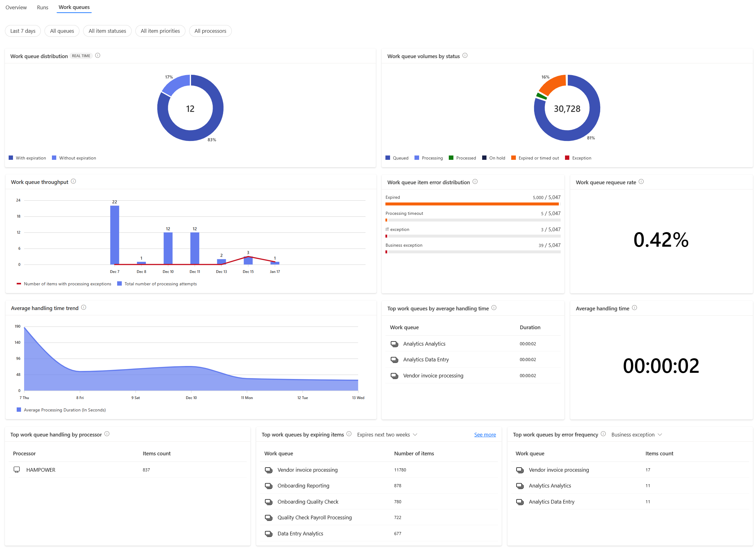Open the Last 7 days filter
The height and width of the screenshot is (549, 756).
[23, 31]
